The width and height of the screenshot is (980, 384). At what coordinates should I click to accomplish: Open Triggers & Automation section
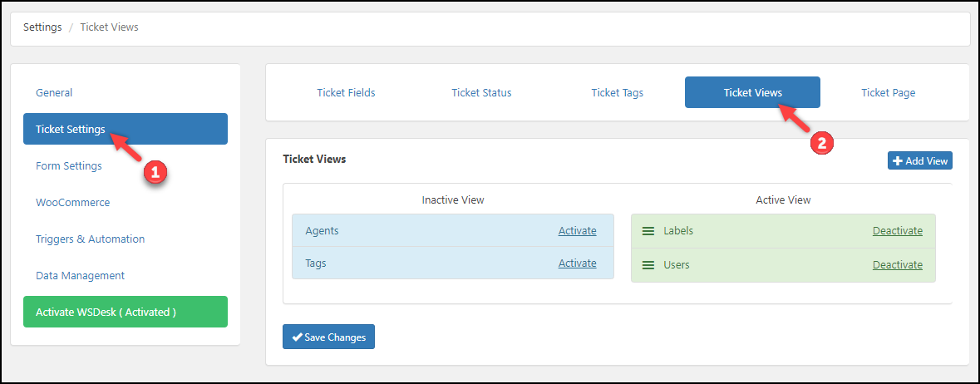[90, 239]
